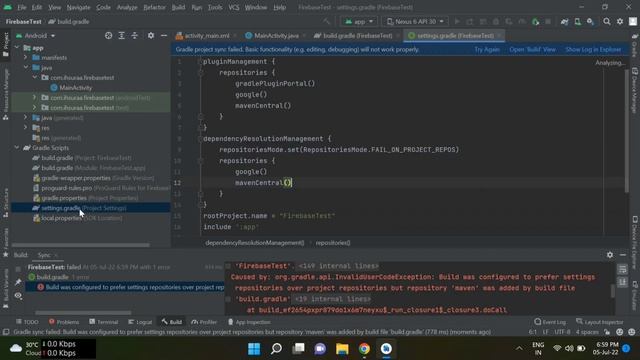This screenshot has width=640, height=360.
Task: Open Build panel settings gear
Action: click(x=610, y=255)
